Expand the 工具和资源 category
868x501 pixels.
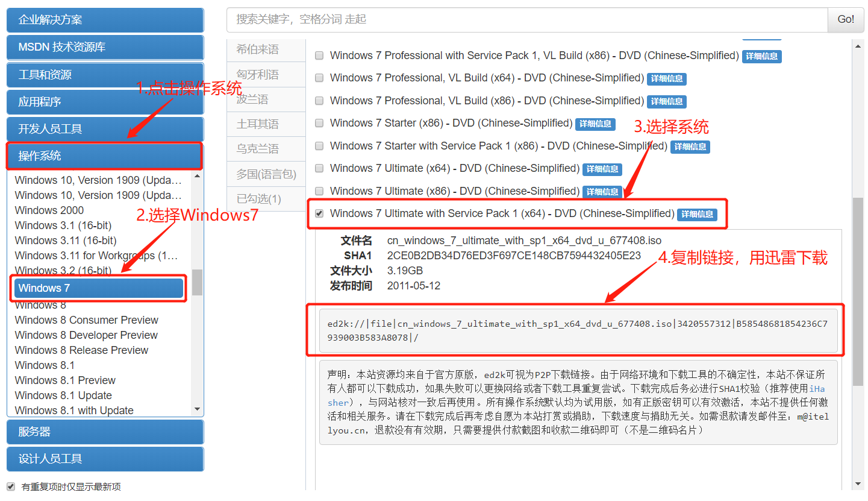click(105, 75)
